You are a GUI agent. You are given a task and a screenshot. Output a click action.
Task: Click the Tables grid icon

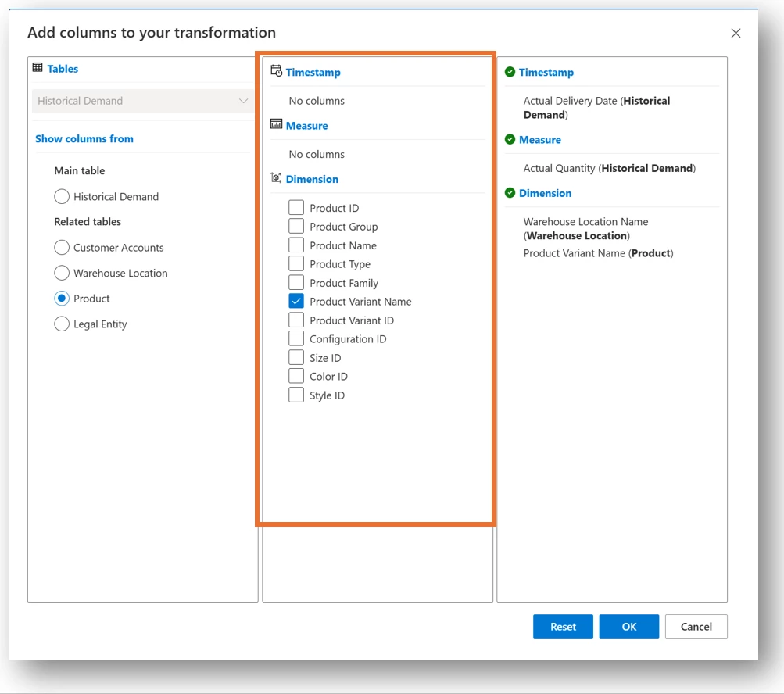click(38, 68)
